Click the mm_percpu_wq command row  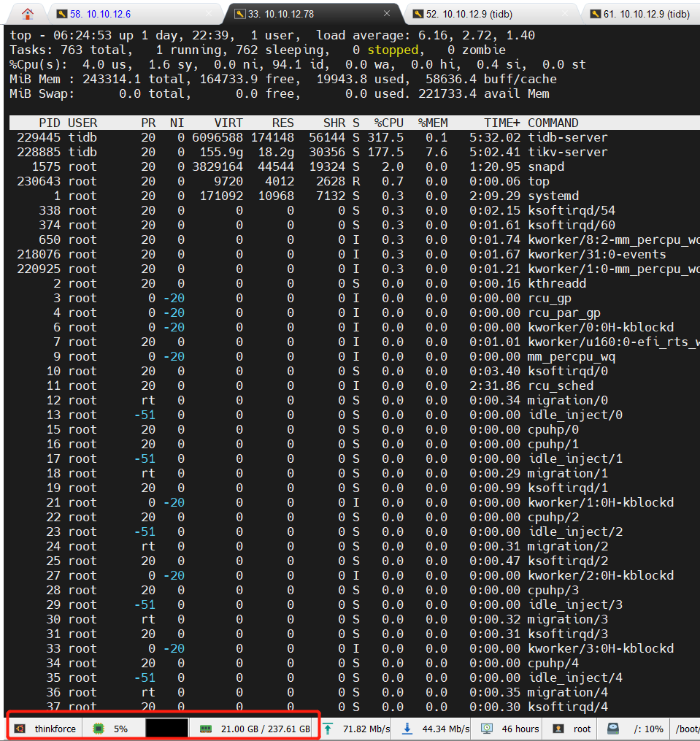355,357
